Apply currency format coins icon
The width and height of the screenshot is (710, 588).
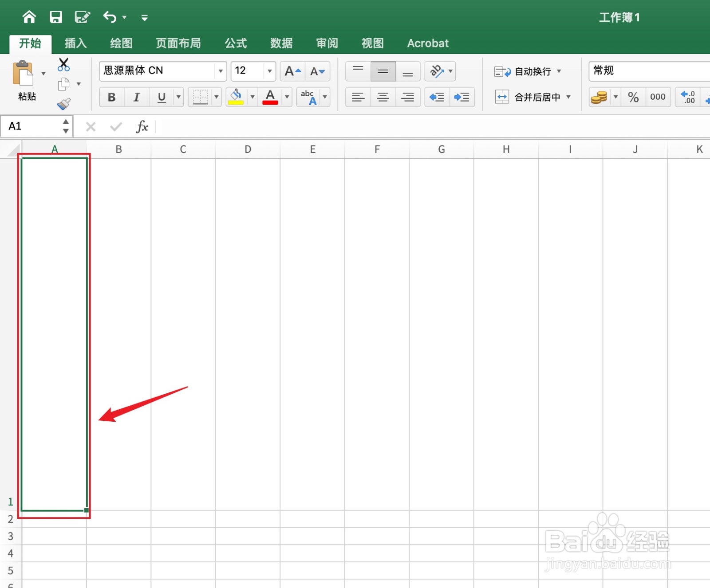point(599,97)
